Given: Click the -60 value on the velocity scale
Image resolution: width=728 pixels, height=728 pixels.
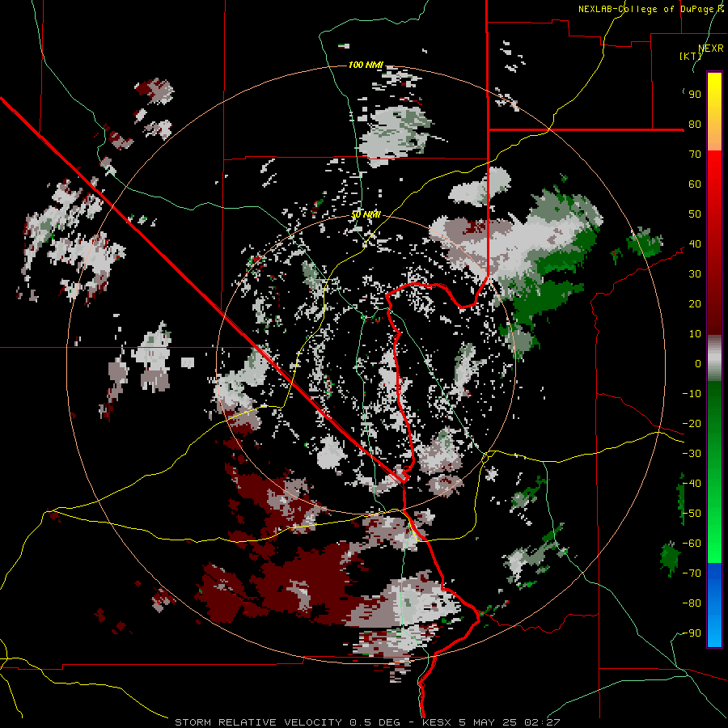Looking at the screenshot, I should coord(692,544).
